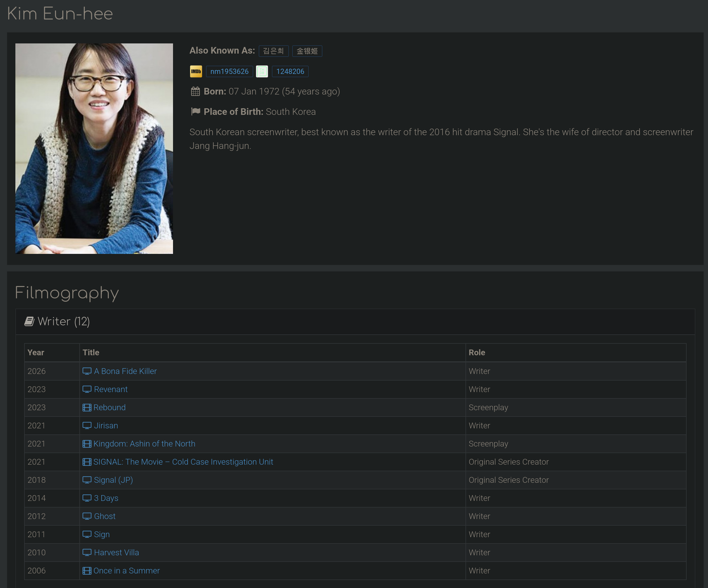Click the TMDB logo icon

click(262, 71)
